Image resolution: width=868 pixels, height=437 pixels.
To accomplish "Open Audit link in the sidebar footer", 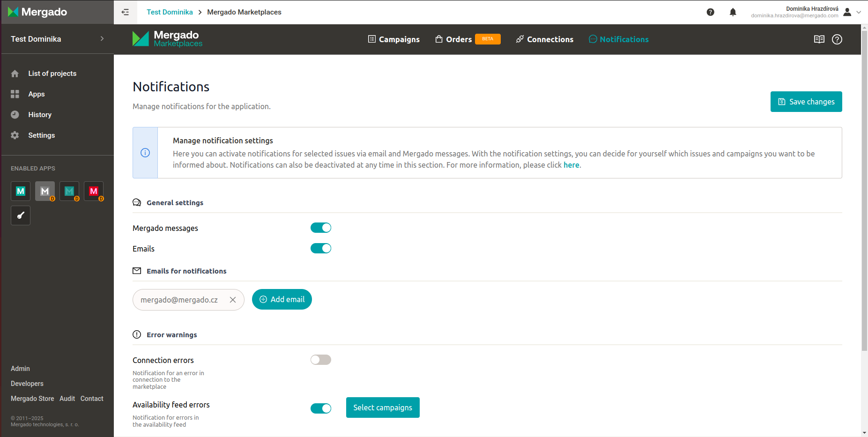I will point(67,399).
